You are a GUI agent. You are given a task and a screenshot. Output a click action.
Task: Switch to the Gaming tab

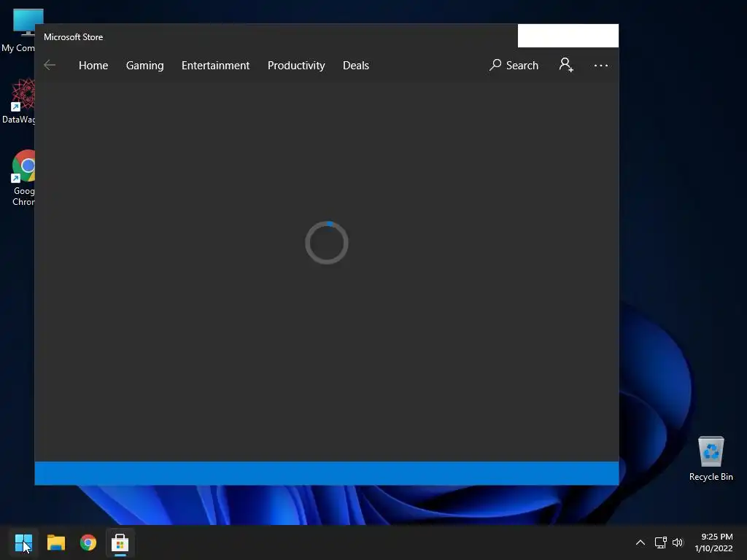point(145,66)
